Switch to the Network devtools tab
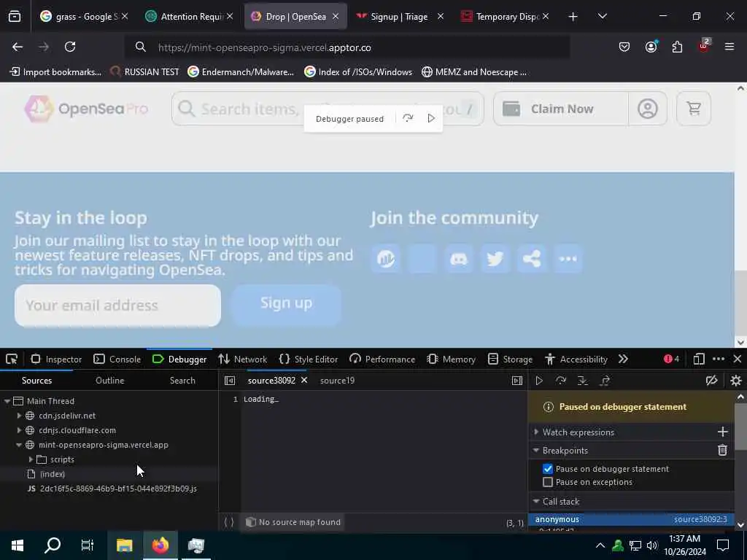The width and height of the screenshot is (747, 560). tap(242, 359)
